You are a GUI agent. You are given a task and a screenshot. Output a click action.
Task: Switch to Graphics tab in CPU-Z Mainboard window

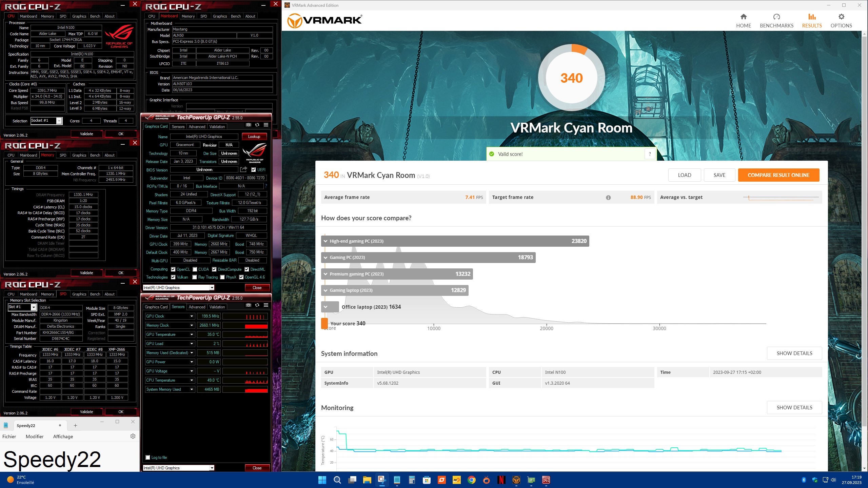tap(220, 16)
